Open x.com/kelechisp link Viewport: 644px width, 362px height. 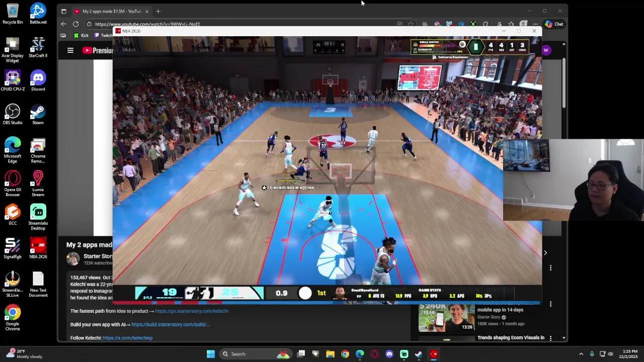click(x=127, y=338)
